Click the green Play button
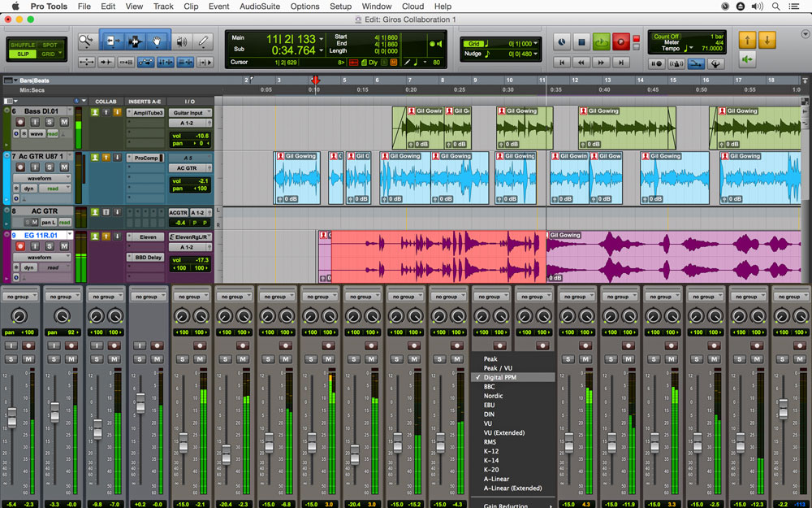The image size is (812, 508). coord(601,41)
